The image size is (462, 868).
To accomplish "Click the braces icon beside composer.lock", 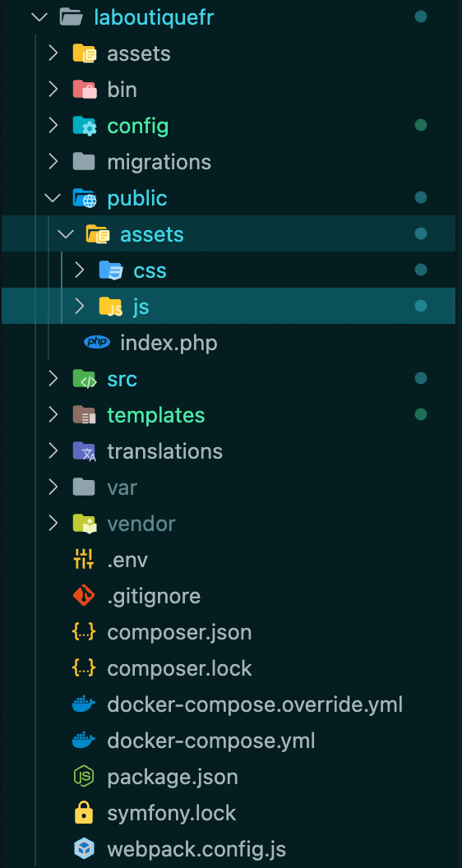I will (x=84, y=668).
